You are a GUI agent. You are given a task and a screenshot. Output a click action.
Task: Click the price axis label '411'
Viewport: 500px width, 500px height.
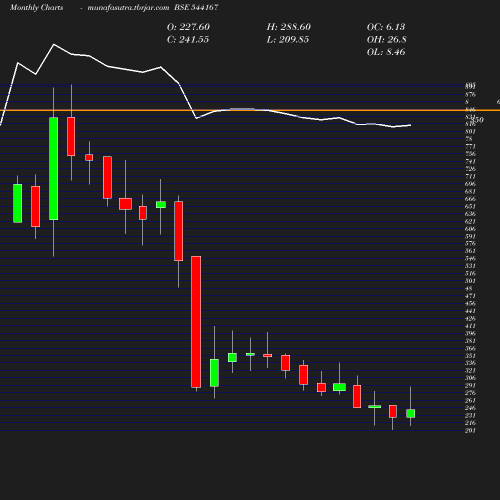tap(470, 326)
